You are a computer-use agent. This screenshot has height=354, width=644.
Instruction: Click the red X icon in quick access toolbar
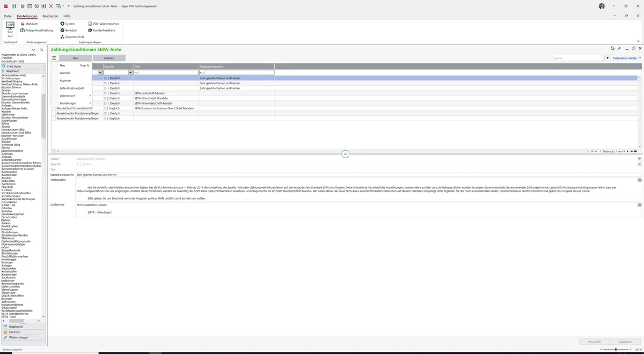(x=51, y=5)
